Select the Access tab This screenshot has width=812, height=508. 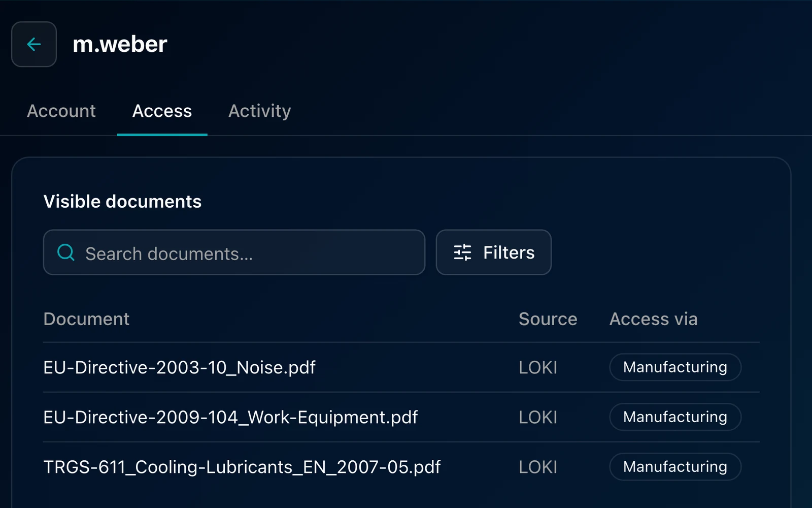[x=162, y=111]
